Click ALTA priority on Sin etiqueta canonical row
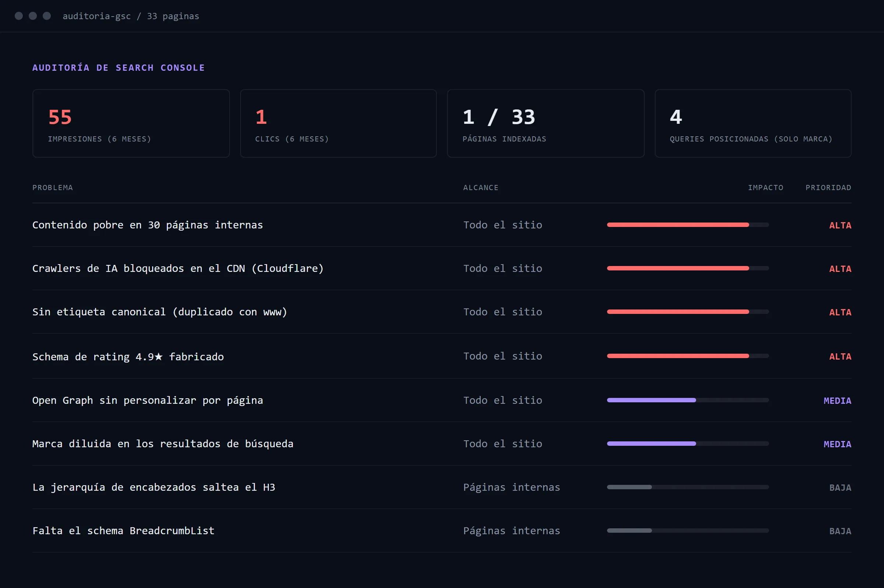 click(840, 312)
